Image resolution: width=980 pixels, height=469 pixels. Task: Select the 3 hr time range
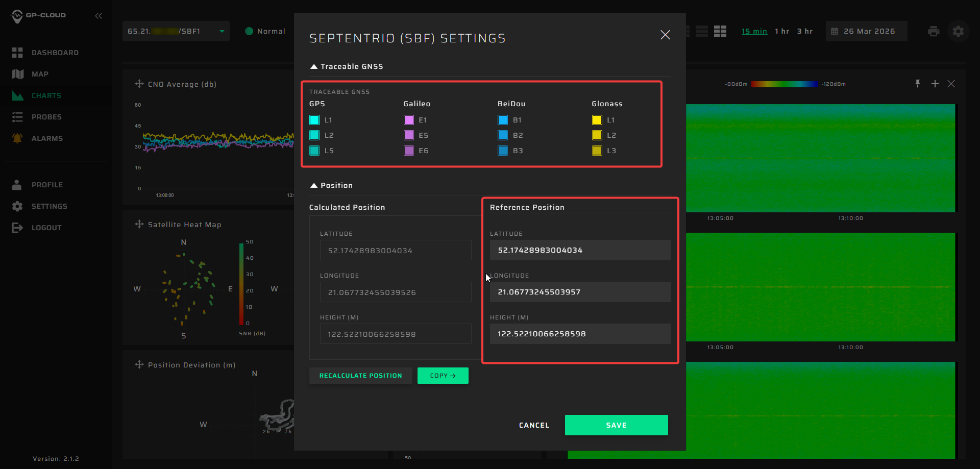[805, 31]
